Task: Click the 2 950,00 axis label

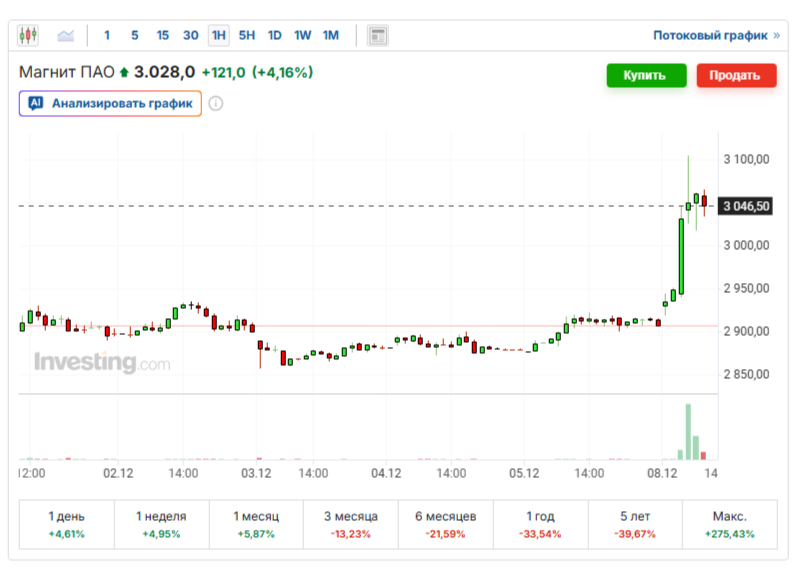Action: click(x=746, y=289)
